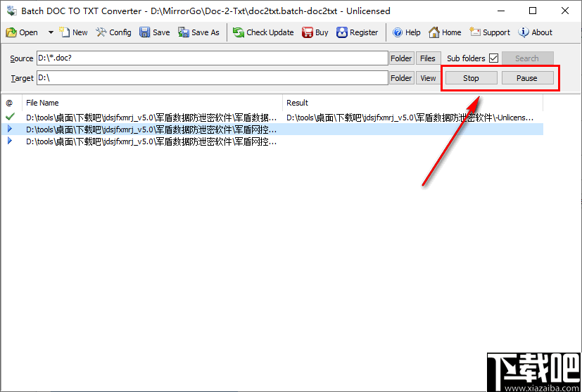Click the Target path input field
This screenshot has width=582, height=392.
[213, 78]
